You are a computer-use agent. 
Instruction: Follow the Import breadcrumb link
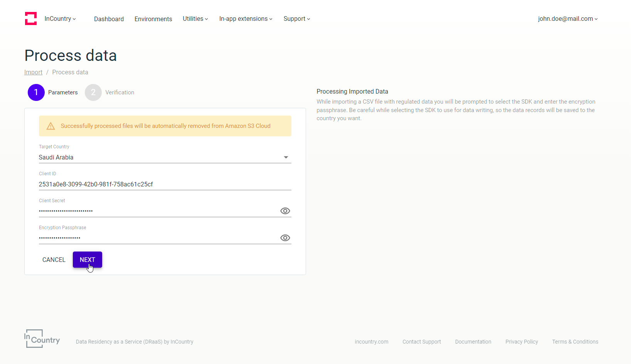tap(33, 72)
